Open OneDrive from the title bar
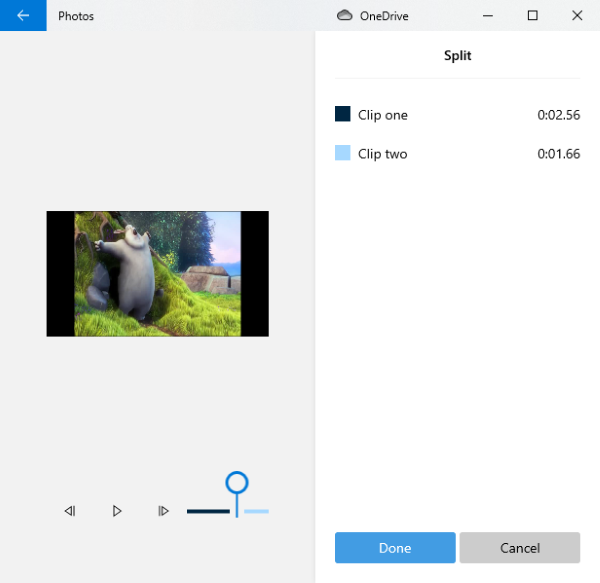600x583 pixels. point(344,15)
